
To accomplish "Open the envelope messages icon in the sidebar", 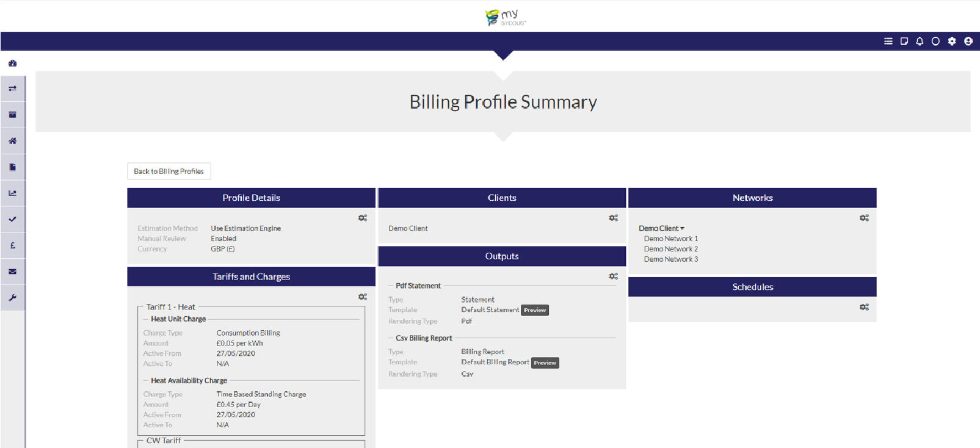I will click(12, 272).
